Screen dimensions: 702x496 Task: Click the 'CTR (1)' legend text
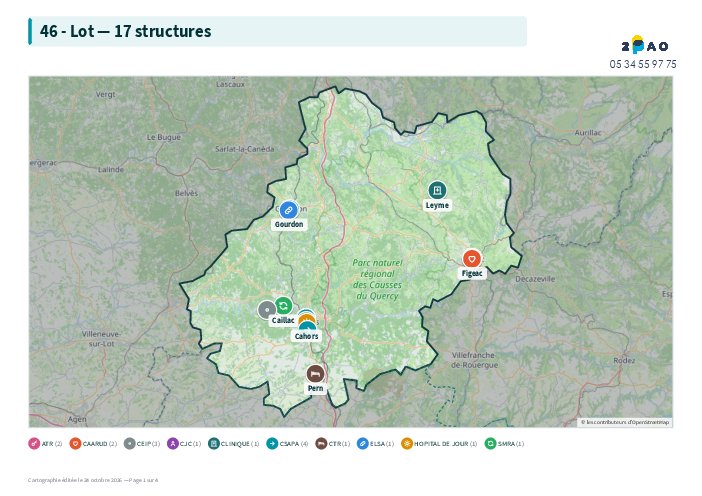coord(339,444)
